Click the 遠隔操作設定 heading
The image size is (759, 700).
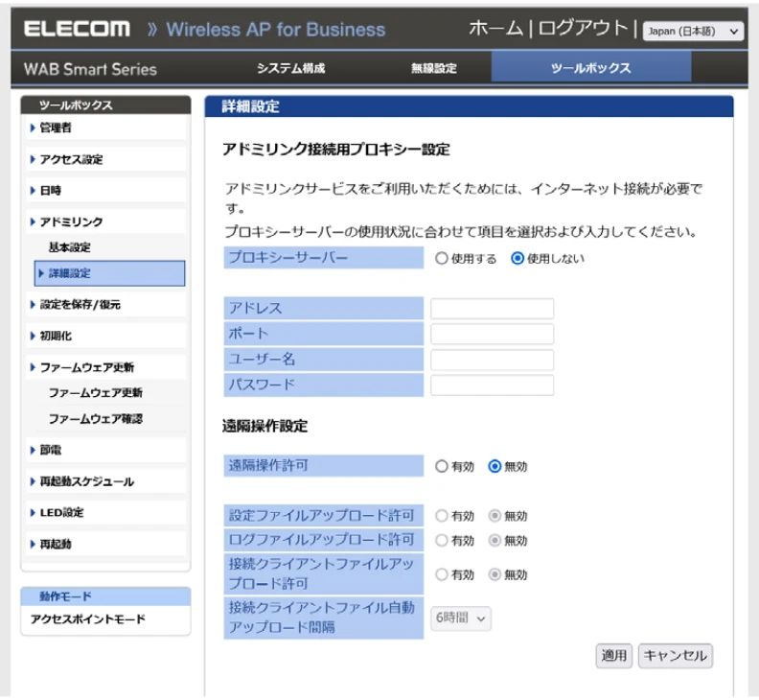pos(264,427)
